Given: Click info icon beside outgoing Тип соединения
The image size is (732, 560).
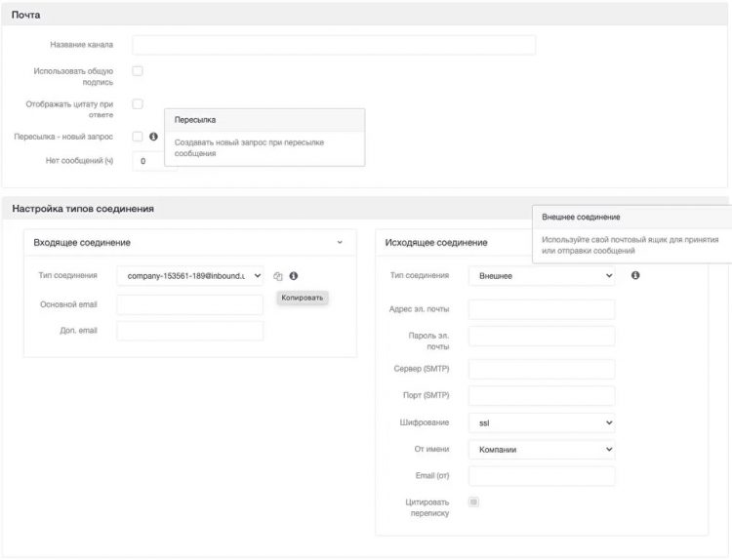Looking at the screenshot, I should pos(635,275).
